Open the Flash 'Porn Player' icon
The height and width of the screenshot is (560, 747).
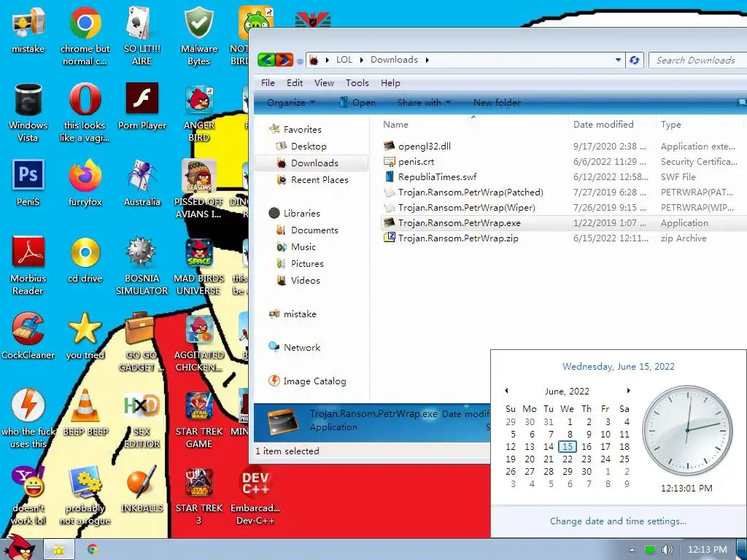(x=142, y=106)
